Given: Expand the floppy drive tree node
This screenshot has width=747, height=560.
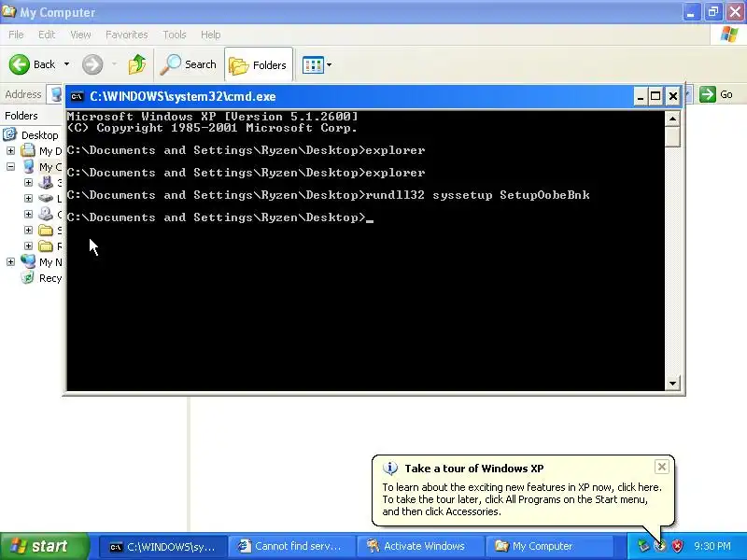Looking at the screenshot, I should [x=28, y=182].
